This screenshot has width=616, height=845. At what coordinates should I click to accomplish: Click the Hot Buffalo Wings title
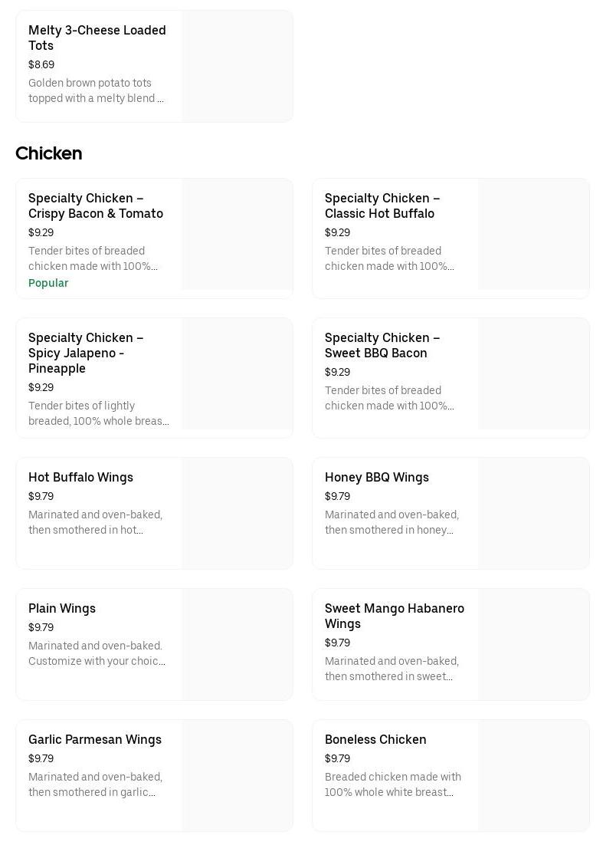80,477
